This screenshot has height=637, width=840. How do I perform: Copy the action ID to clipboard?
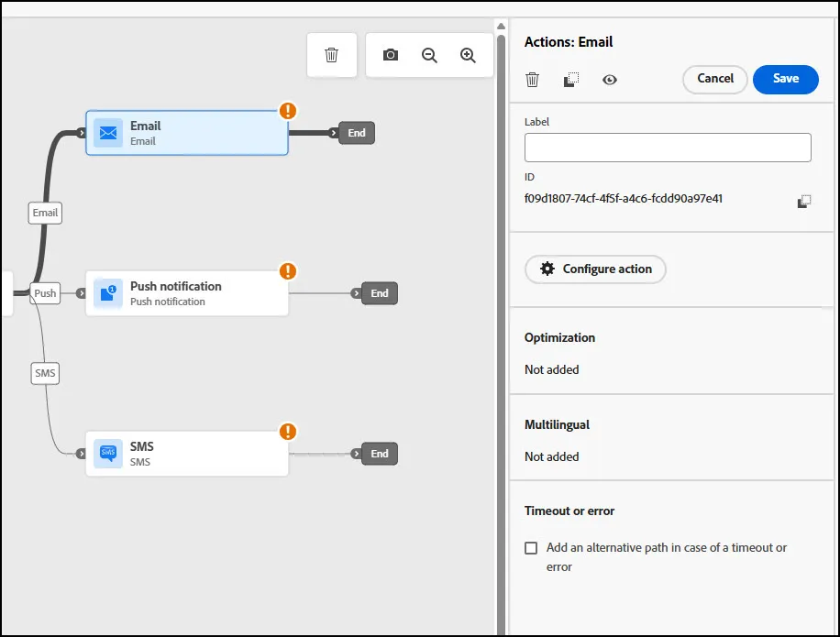point(804,202)
